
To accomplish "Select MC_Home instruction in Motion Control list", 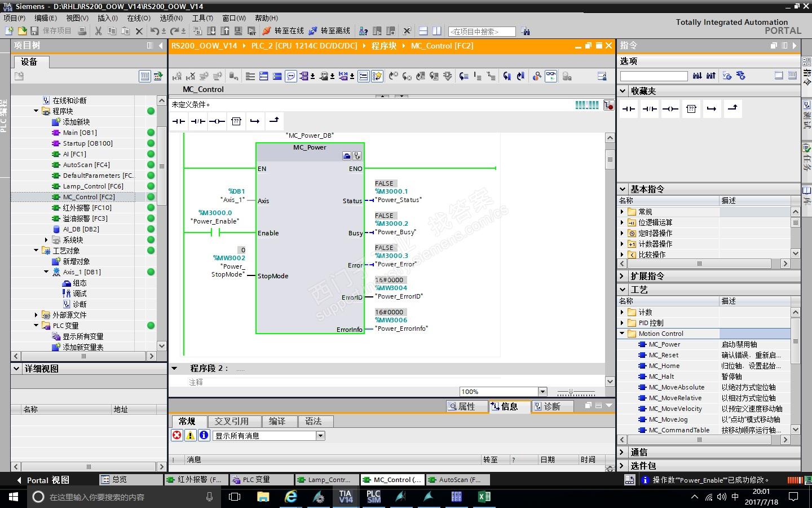I will 664,366.
